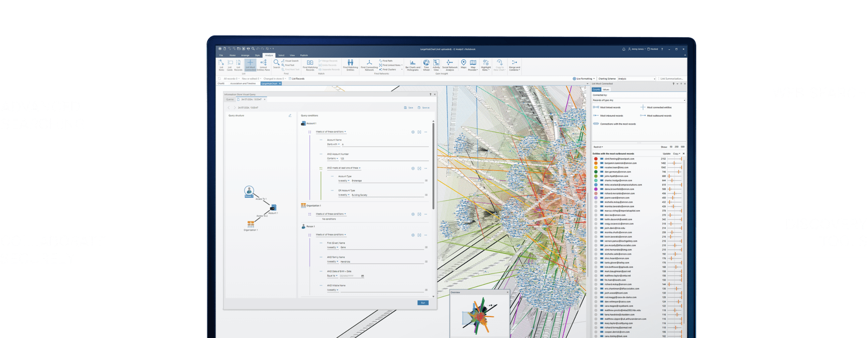Click Save as in the Visual Query

(424, 108)
